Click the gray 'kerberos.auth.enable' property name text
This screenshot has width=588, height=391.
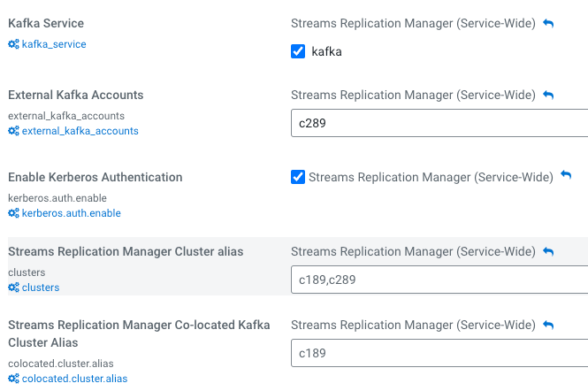57,198
